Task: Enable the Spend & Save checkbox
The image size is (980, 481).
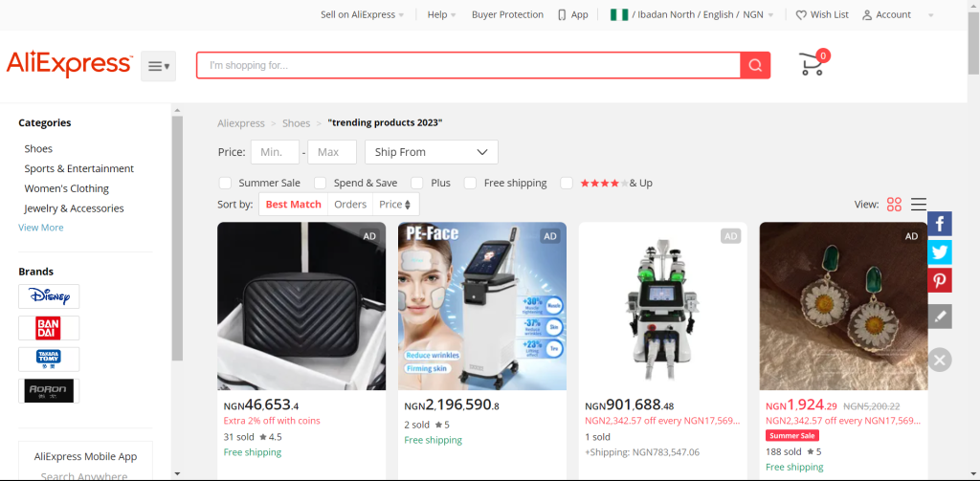Action: pos(320,183)
